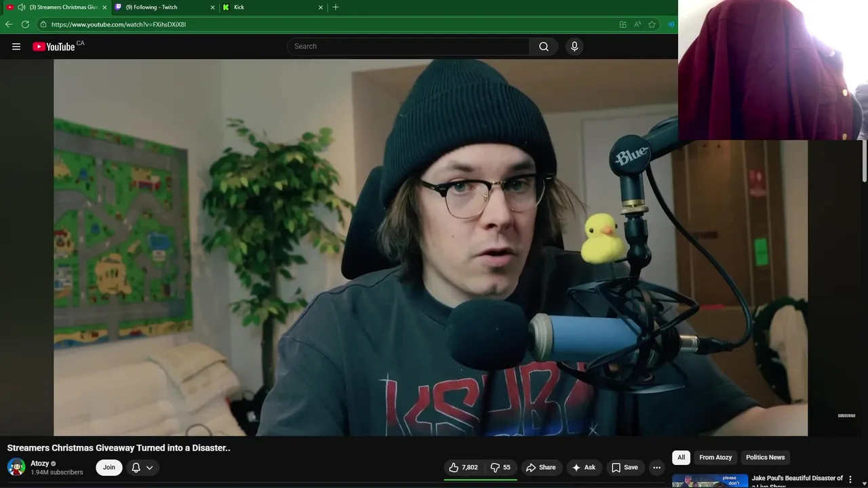Click the Join channel button
This screenshot has width=868, height=488.
click(x=109, y=468)
